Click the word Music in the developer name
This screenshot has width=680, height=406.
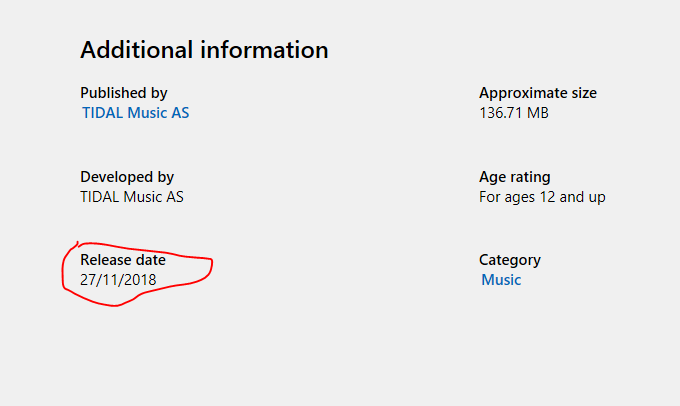point(142,197)
